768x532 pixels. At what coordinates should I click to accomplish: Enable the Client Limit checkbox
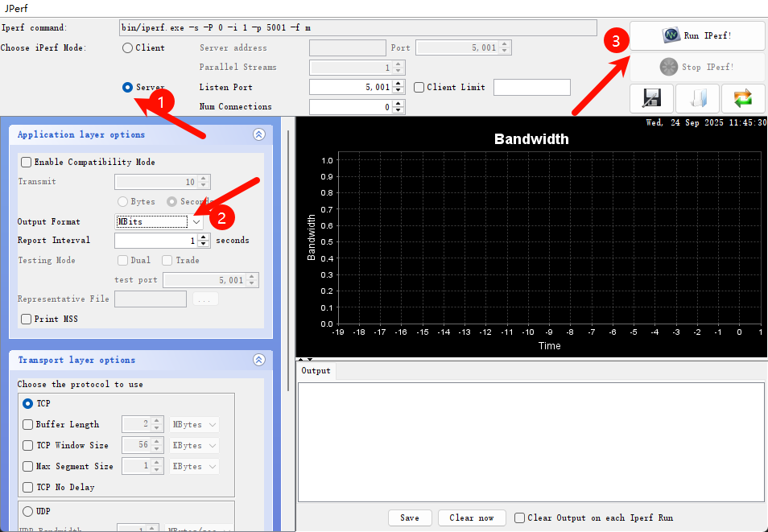click(x=419, y=88)
